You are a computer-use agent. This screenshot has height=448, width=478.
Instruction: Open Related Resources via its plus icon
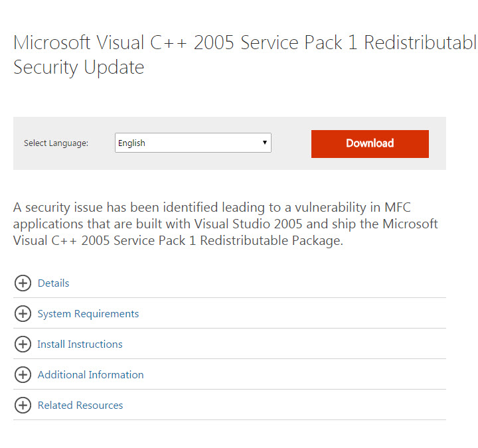23,405
